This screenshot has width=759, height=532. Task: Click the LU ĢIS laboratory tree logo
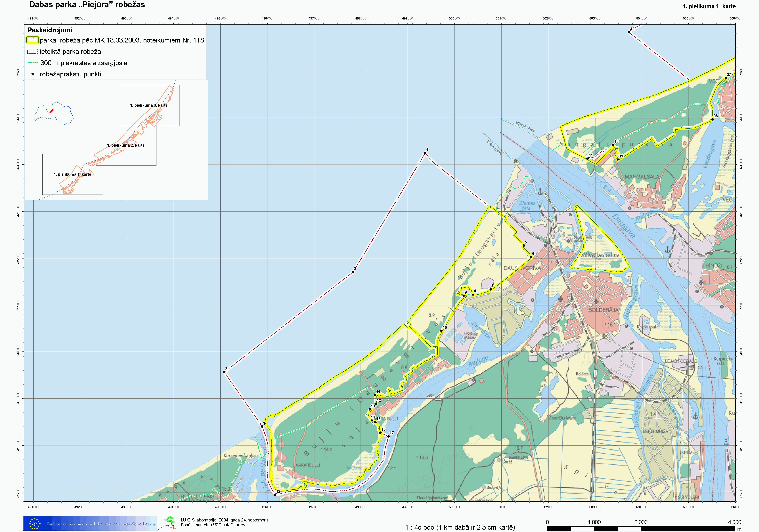(170, 522)
